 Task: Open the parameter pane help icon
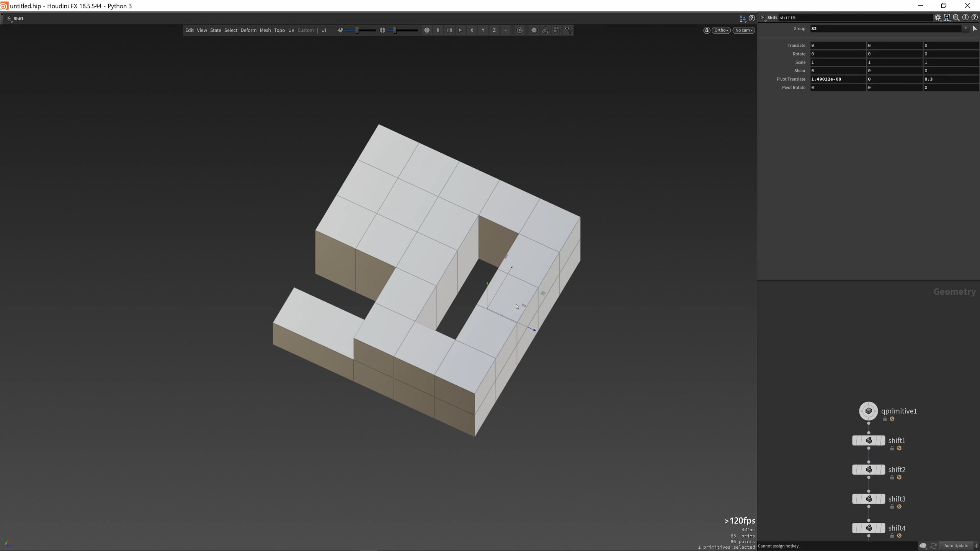pyautogui.click(x=975, y=18)
